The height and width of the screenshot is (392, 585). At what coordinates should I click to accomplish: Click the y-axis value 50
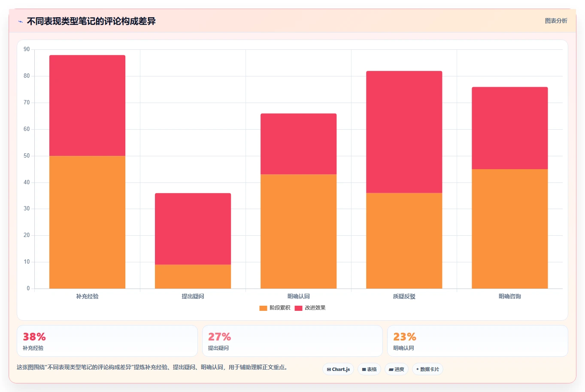tap(27, 156)
